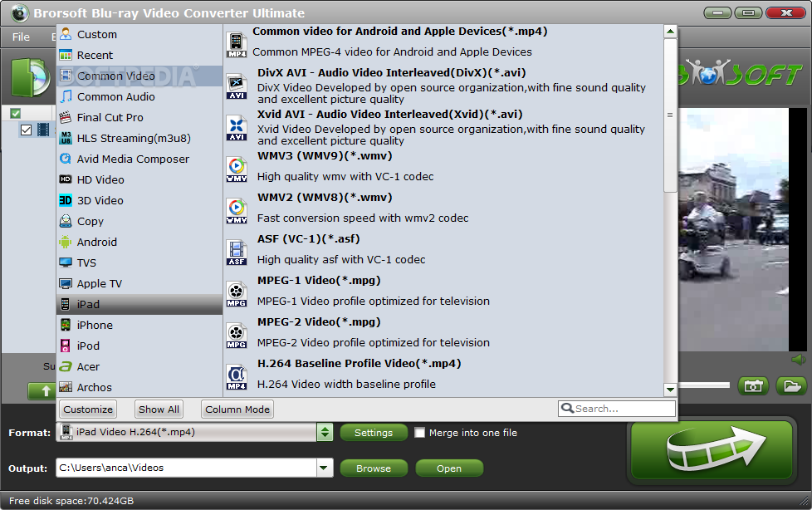The width and height of the screenshot is (812, 510).
Task: Switch to Column Mode
Action: coord(237,409)
